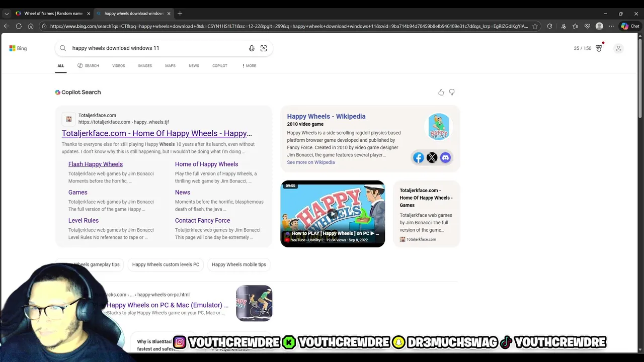Click the Bing logo
Screen dimensions: 644x362
point(18,48)
